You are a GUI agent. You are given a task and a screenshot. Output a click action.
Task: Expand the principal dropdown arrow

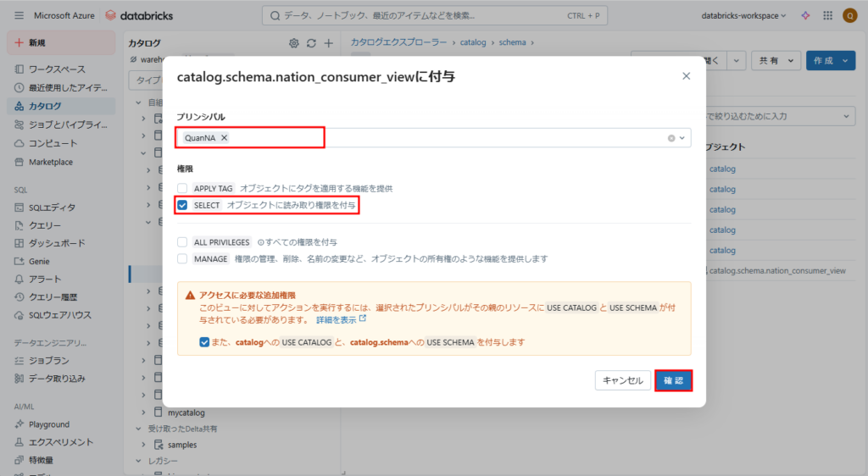pos(682,138)
